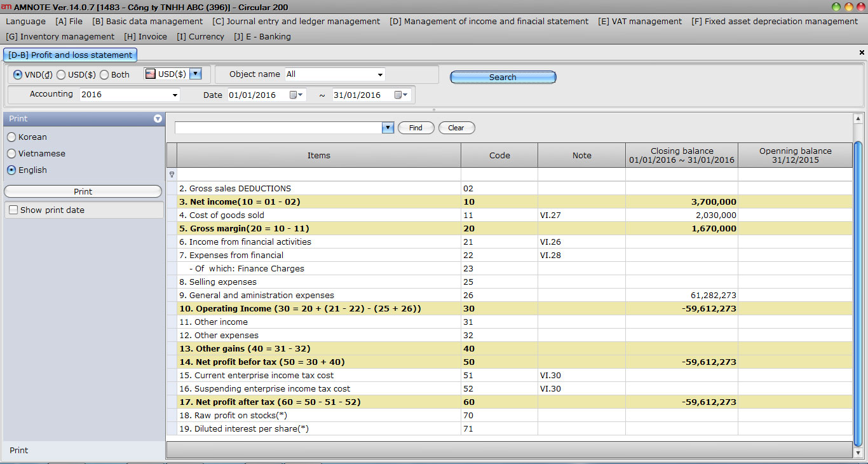Open the VAT management menu

pyautogui.click(x=639, y=21)
